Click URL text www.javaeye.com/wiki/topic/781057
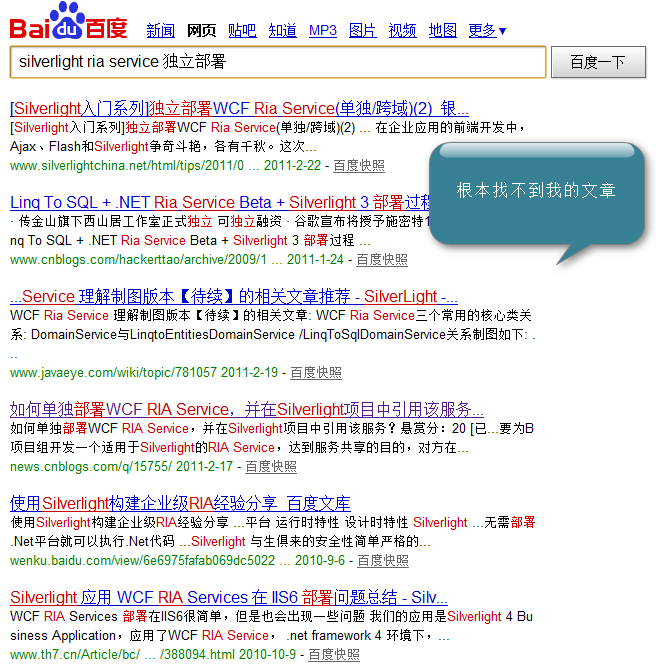The width and height of the screenshot is (656, 671). [x=113, y=373]
